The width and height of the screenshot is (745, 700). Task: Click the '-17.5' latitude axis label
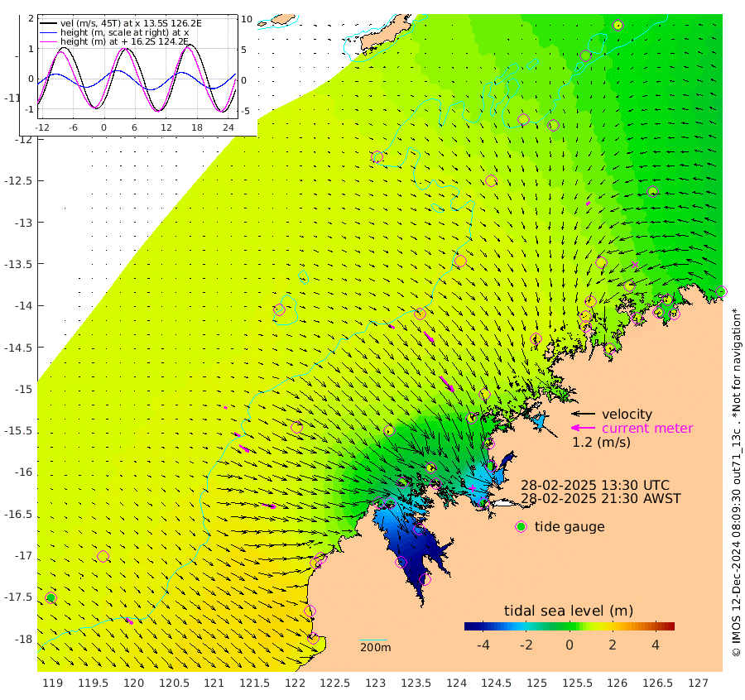click(x=17, y=597)
